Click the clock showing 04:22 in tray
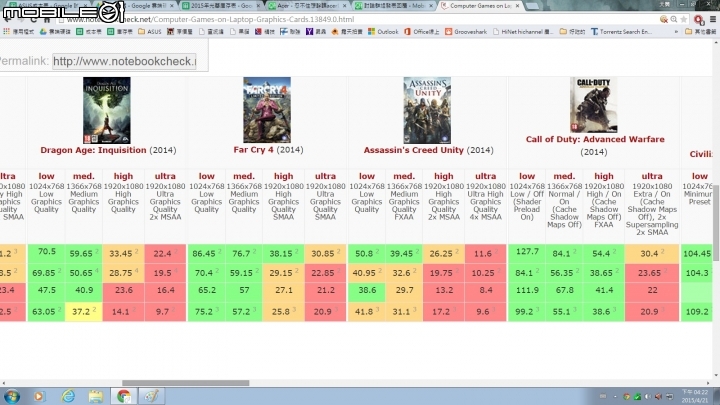 [x=695, y=396]
